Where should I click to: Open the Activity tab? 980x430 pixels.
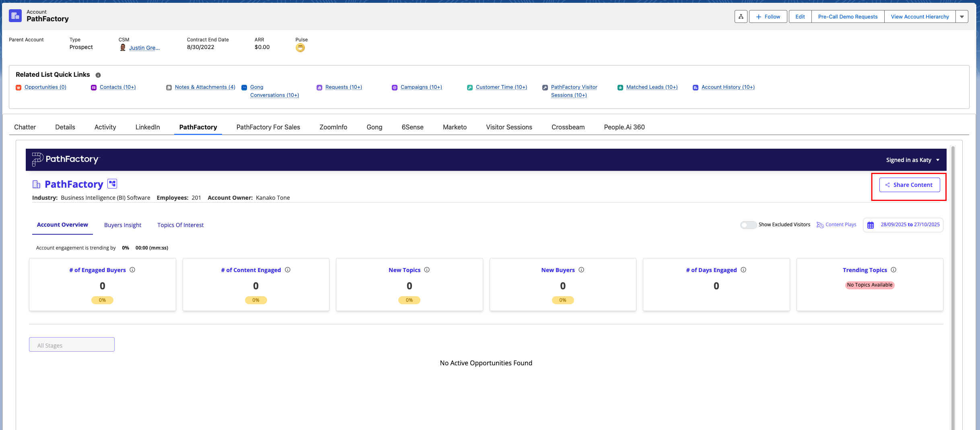(105, 127)
